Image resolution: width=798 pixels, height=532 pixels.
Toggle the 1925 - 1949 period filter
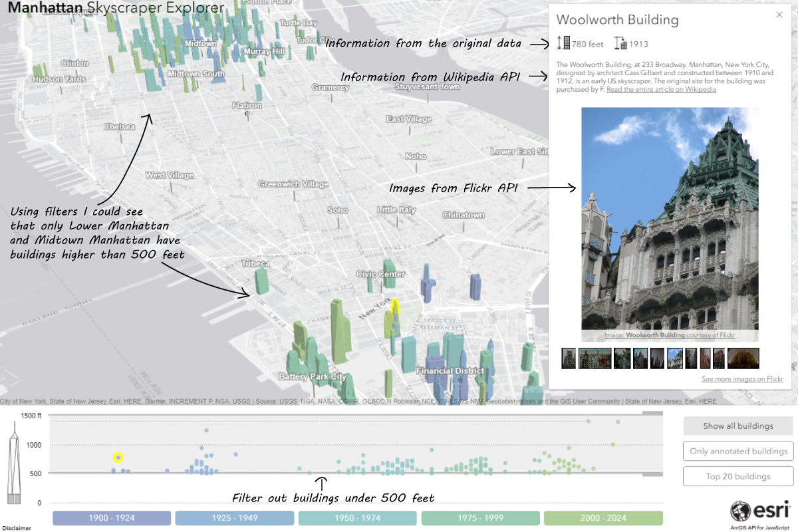tap(234, 518)
